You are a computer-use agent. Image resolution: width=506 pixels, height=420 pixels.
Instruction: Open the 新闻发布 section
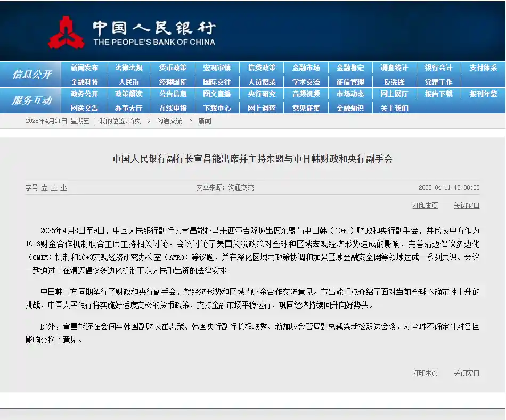click(84, 68)
